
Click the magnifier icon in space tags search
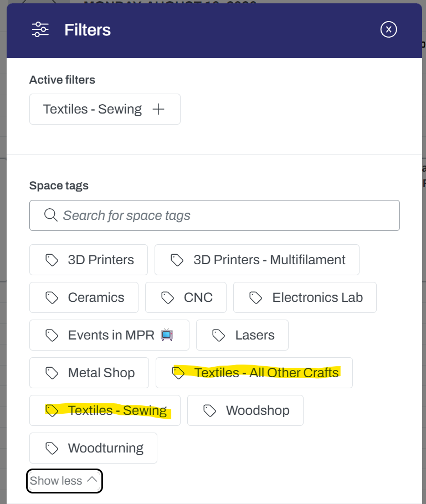51,215
